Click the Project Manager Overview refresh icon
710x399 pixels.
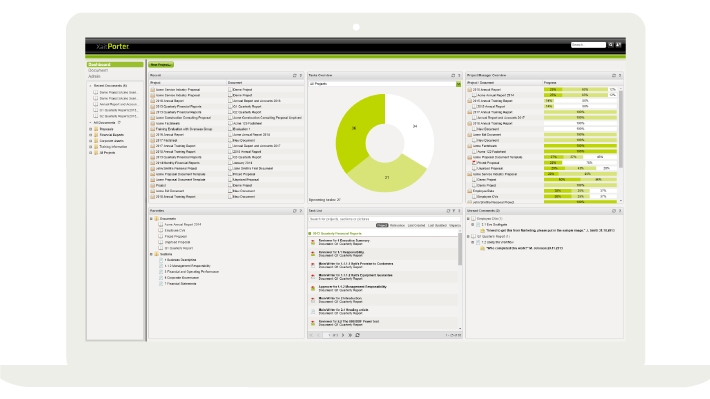click(614, 76)
